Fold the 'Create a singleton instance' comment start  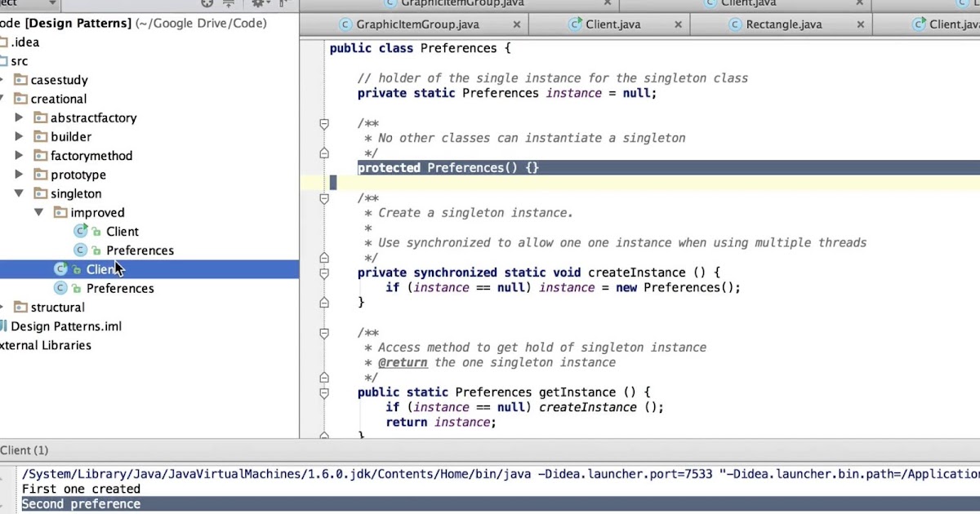tap(324, 198)
